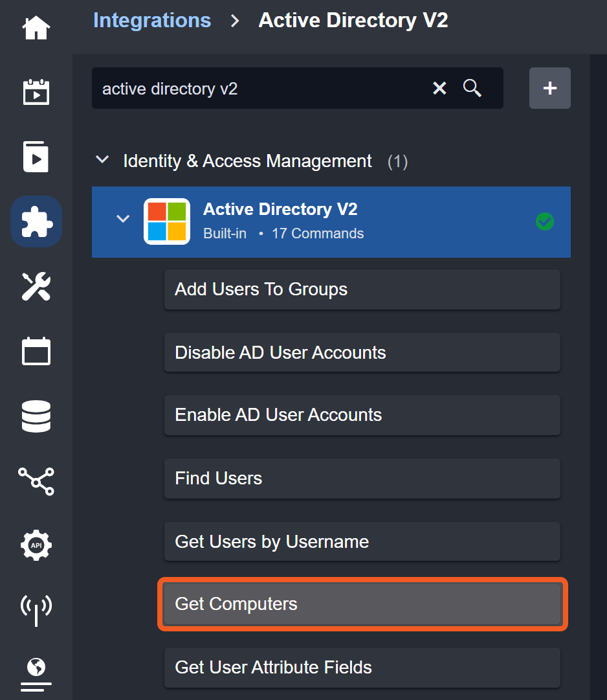Select the Disable AD User Accounts command

[x=362, y=352]
